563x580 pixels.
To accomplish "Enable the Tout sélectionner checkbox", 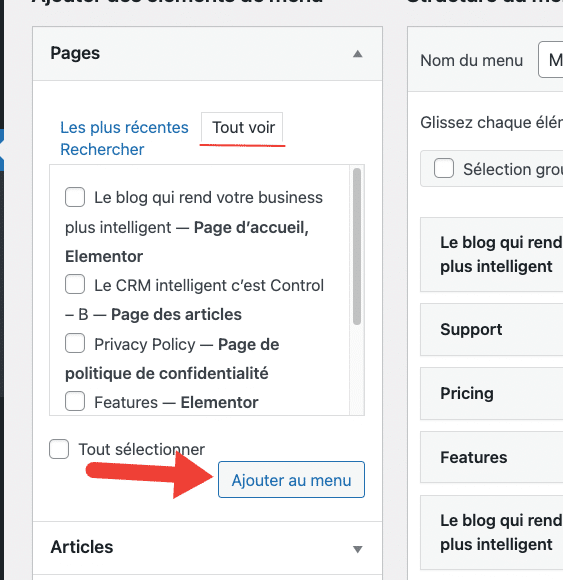I will click(59, 449).
